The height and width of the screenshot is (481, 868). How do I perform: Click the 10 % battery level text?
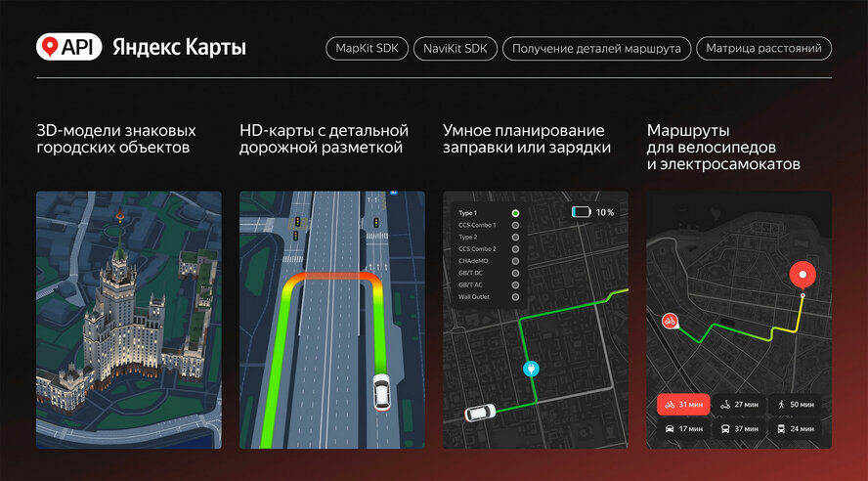pyautogui.click(x=604, y=212)
